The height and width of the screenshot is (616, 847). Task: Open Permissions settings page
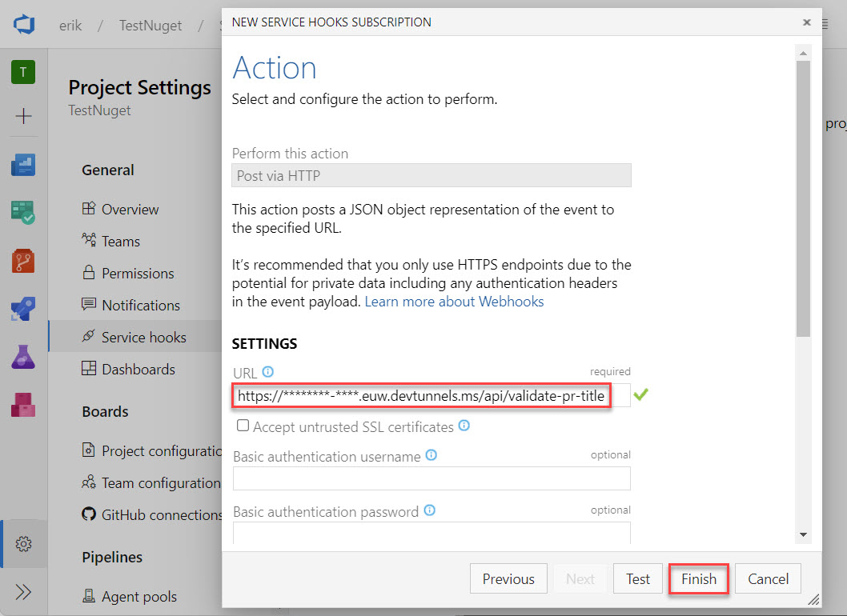pyautogui.click(x=138, y=273)
